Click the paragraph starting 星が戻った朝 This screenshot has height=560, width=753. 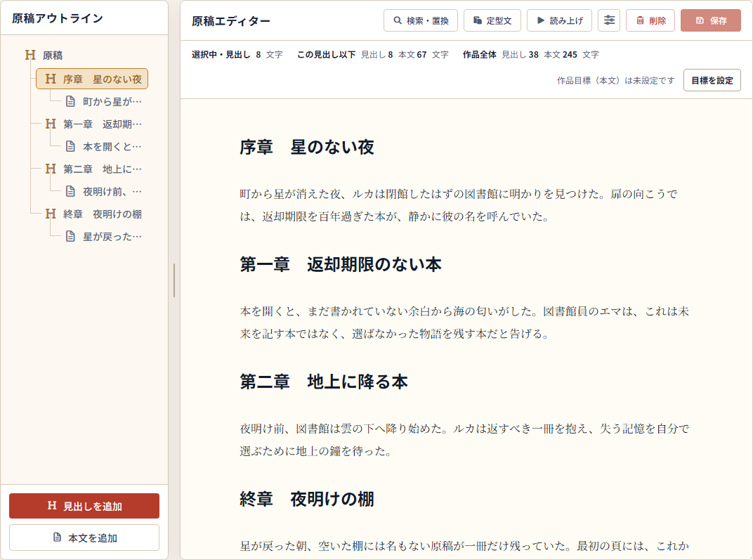pos(464,547)
